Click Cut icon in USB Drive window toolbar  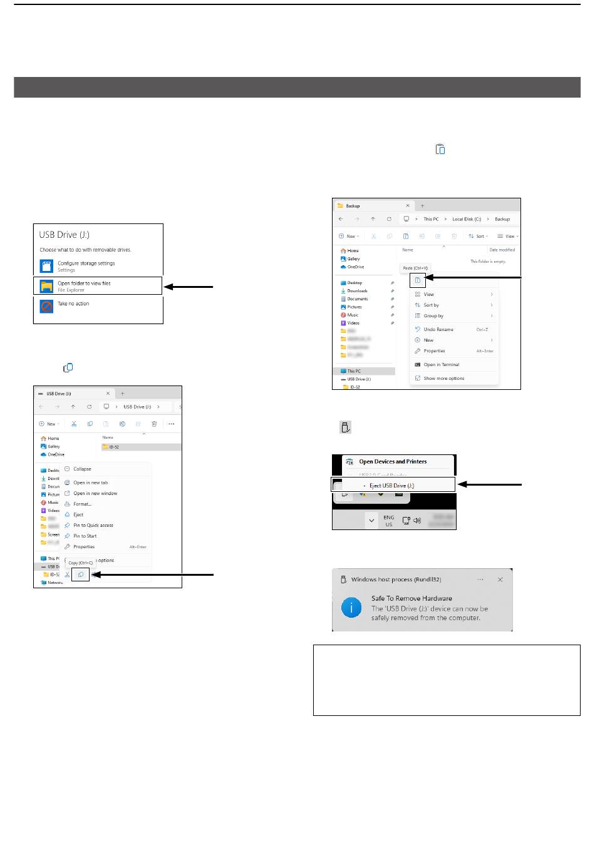(x=74, y=424)
